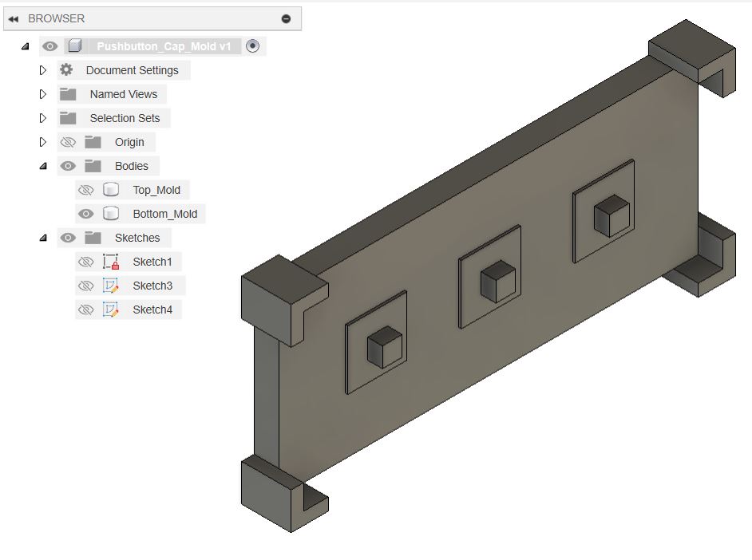
Task: Select the Bodies label
Action: pyautogui.click(x=132, y=166)
